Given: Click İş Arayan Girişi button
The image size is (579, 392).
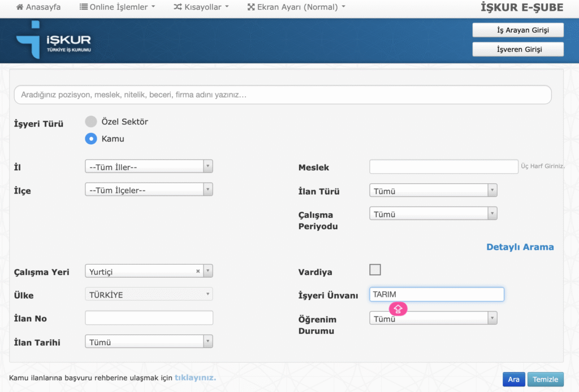Looking at the screenshot, I should (518, 31).
